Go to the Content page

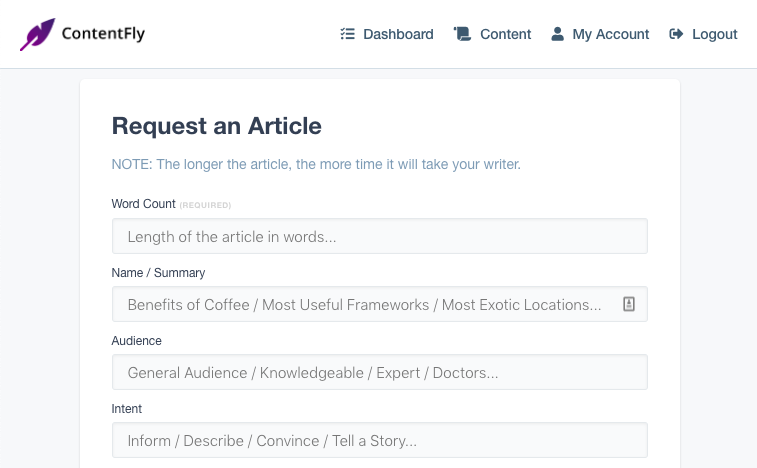click(492, 34)
